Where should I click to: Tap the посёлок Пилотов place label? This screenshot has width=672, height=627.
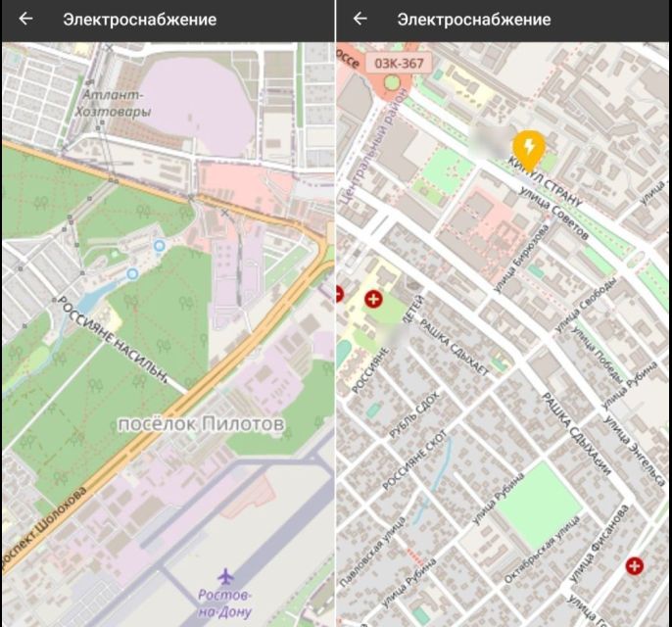(x=200, y=424)
